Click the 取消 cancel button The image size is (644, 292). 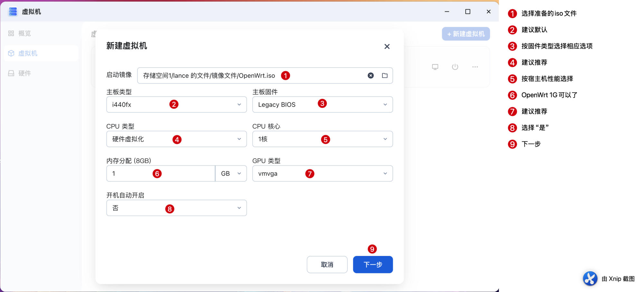coord(327,265)
